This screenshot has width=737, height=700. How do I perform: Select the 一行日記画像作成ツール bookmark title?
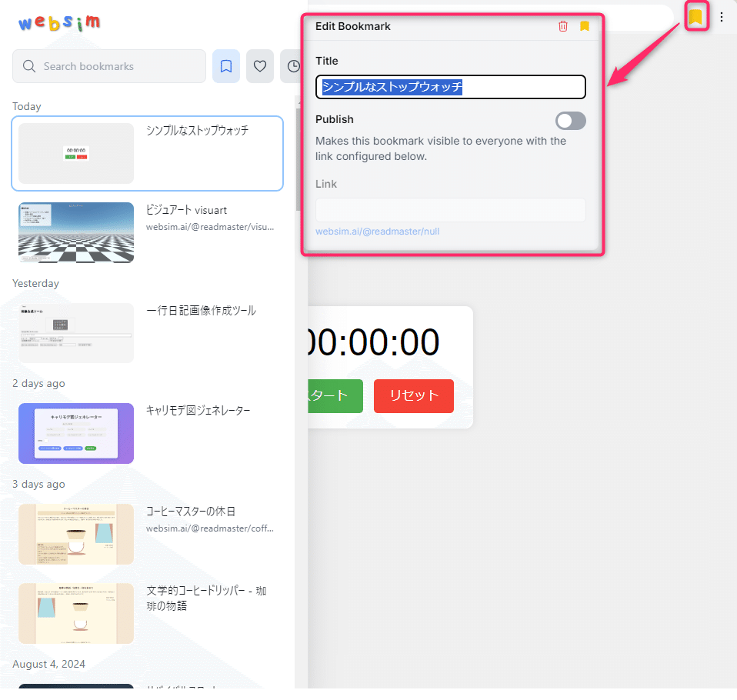[x=201, y=310]
